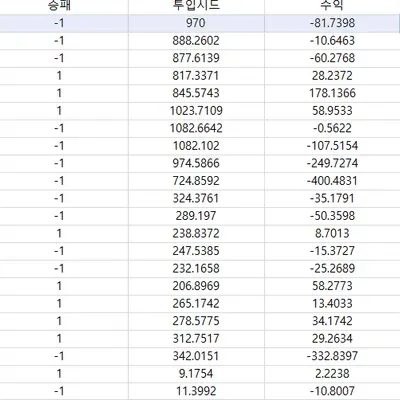
Task: Click the 817.3371 cell
Action: click(196, 76)
